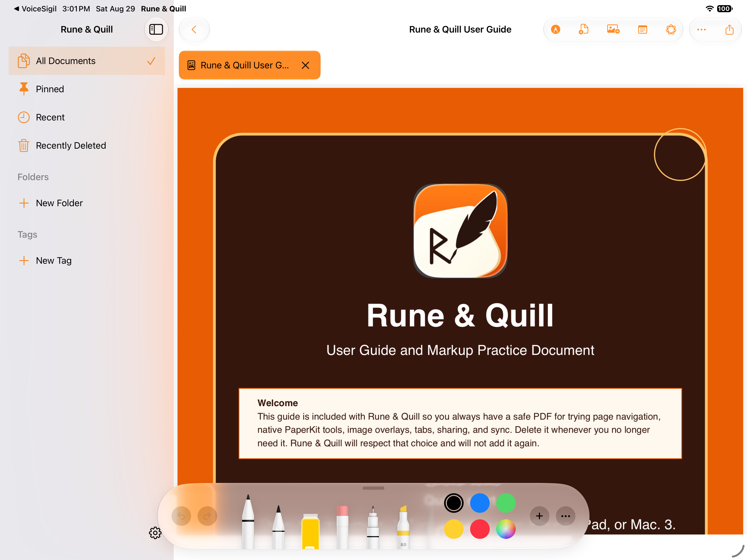Open tool palette ellipsis options

tap(565, 516)
